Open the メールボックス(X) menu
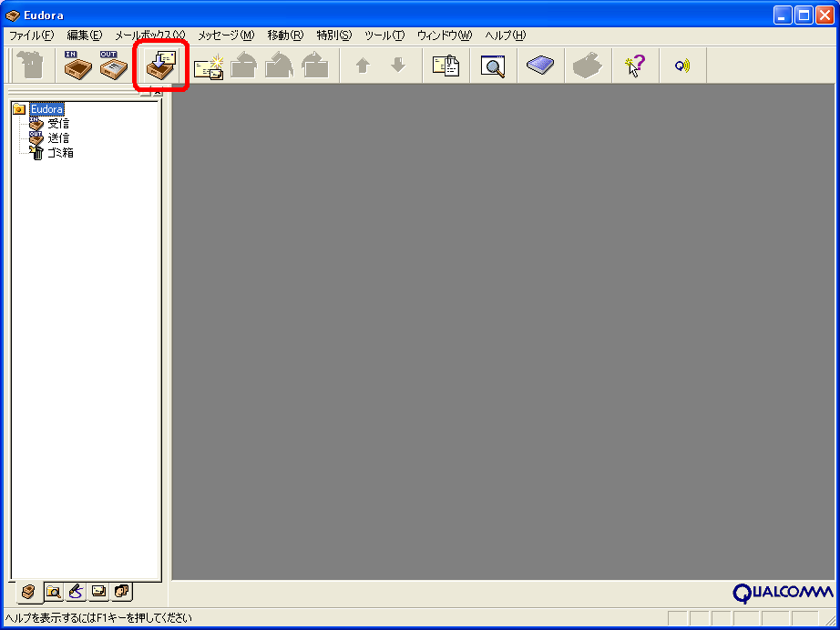 coord(150,36)
